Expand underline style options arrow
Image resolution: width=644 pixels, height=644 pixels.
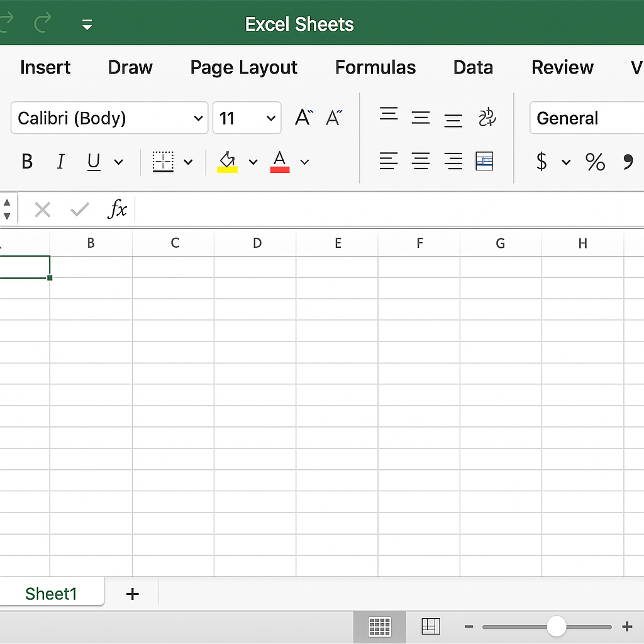[118, 162]
